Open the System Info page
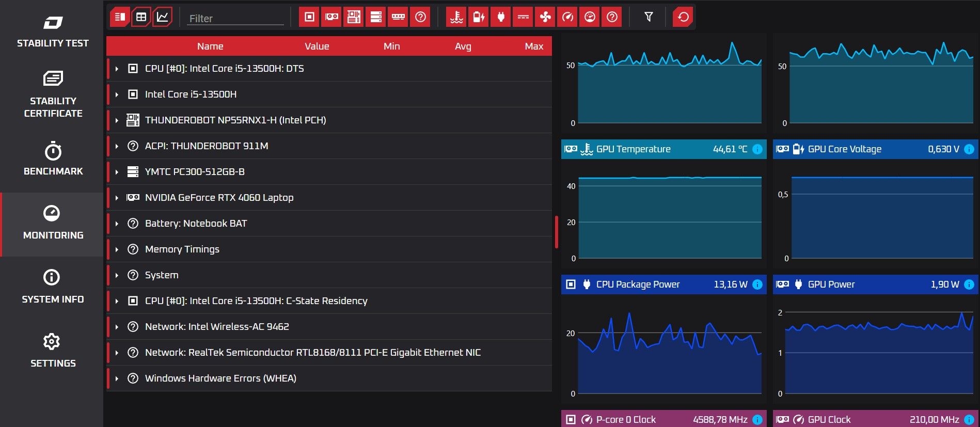Viewport: 980px width, 427px height. (53, 287)
